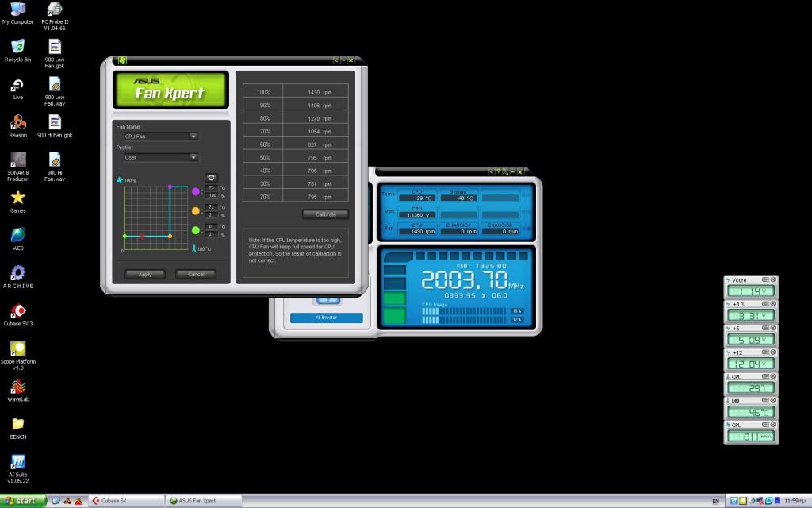The image size is (812, 508).
Task: Click the settings icon on CPU rpm monitor widget
Action: coord(765,425)
